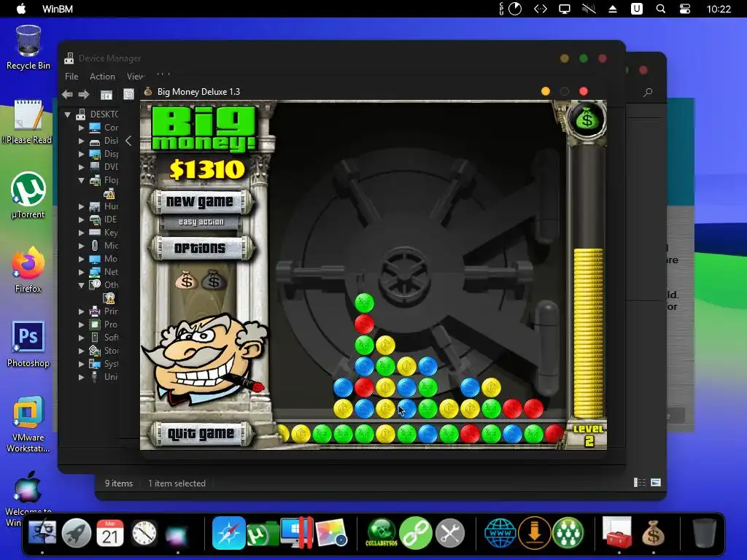Switch to large icons view in Explorer status bar
The width and height of the screenshot is (747, 560).
pyautogui.click(x=656, y=483)
